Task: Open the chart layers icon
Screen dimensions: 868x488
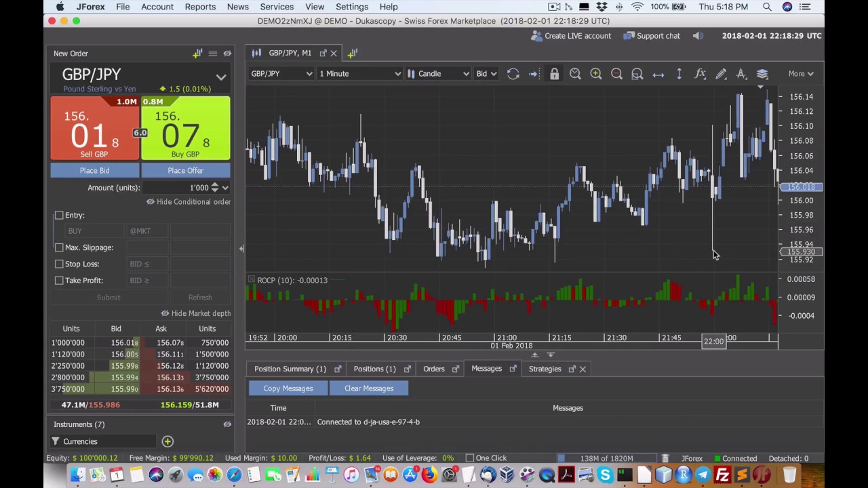Action: 762,74
